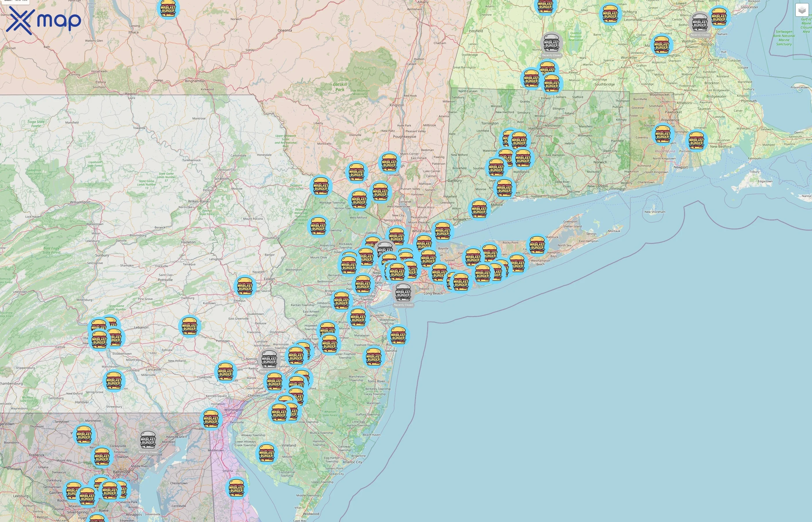Screen dimensions: 812x522
Task: Select the burger marker near Smyrna, Delaware
Action: click(237, 488)
